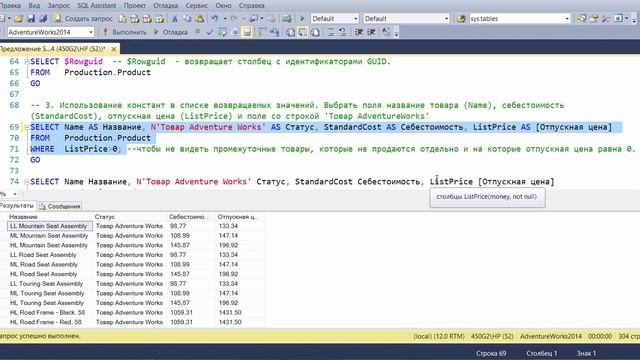Click the Analysis Services MDX Query icon
The width and height of the screenshot is (640, 360).
pyautogui.click(x=135, y=19)
